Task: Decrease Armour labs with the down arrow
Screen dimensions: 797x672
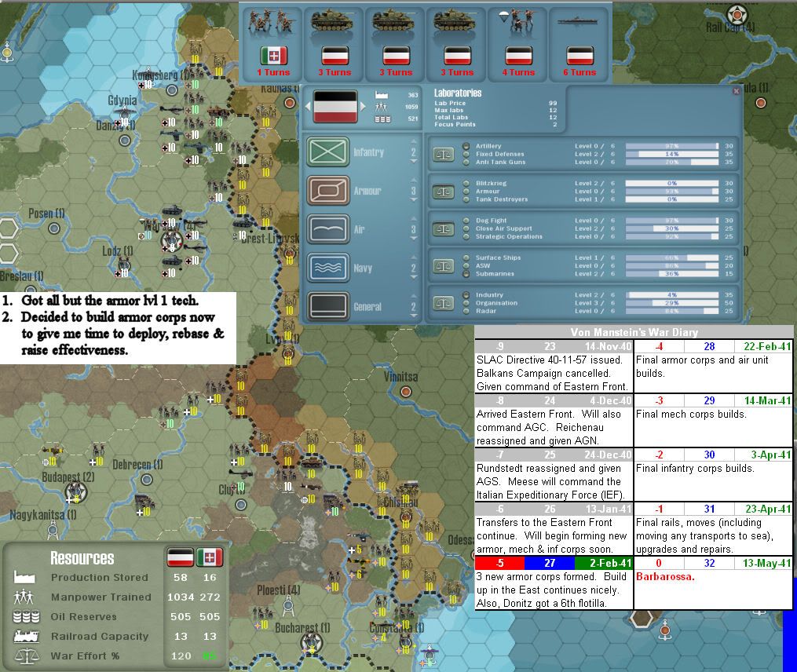Action: tap(414, 200)
